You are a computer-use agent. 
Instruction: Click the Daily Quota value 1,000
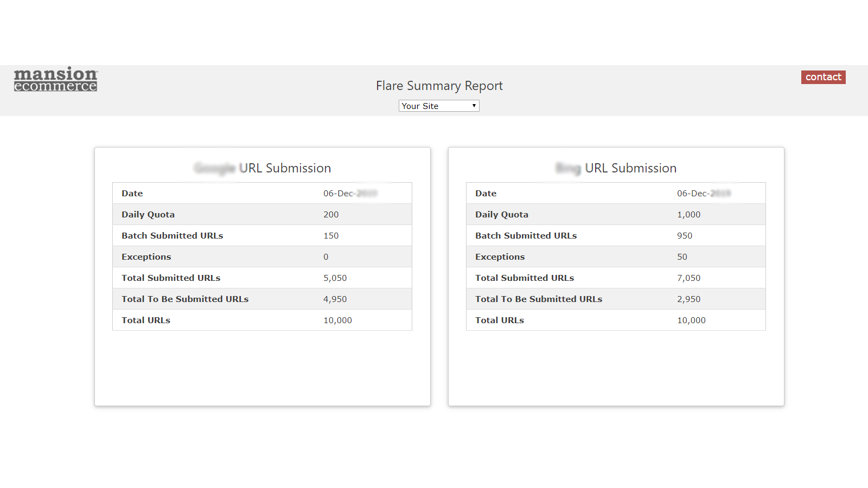pyautogui.click(x=688, y=215)
